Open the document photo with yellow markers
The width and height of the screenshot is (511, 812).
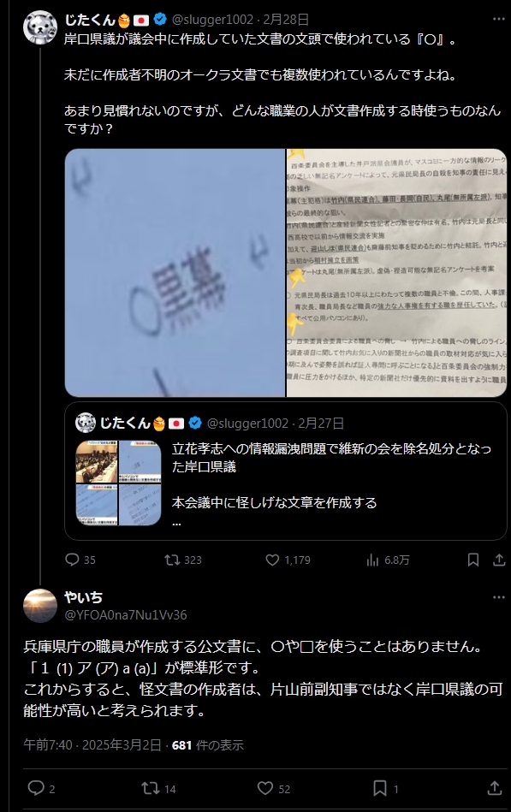[x=396, y=273]
